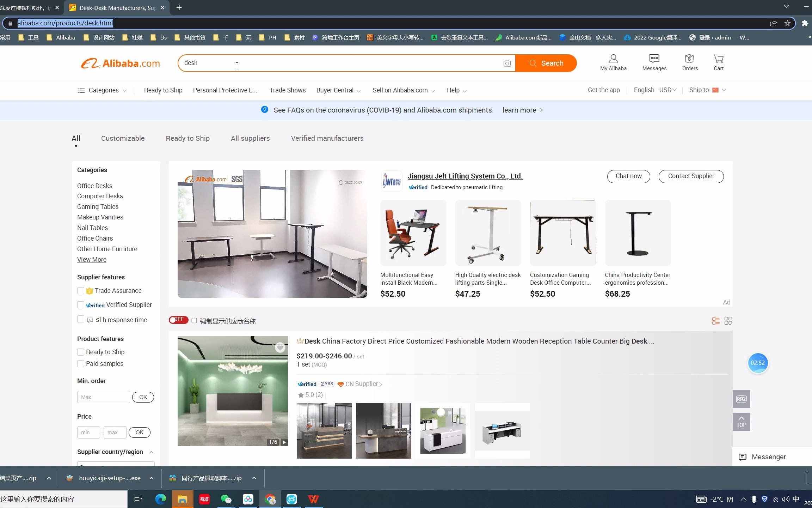Open the Orders icon
This screenshot has height=508, width=812.
click(x=690, y=63)
